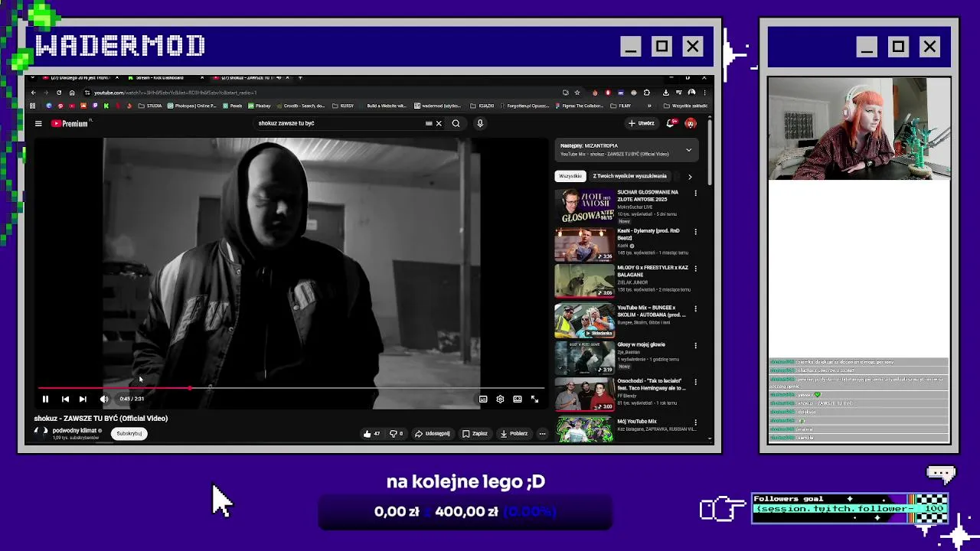Open Pixabay bookmark
This screenshot has height=551, width=980.
259,106
